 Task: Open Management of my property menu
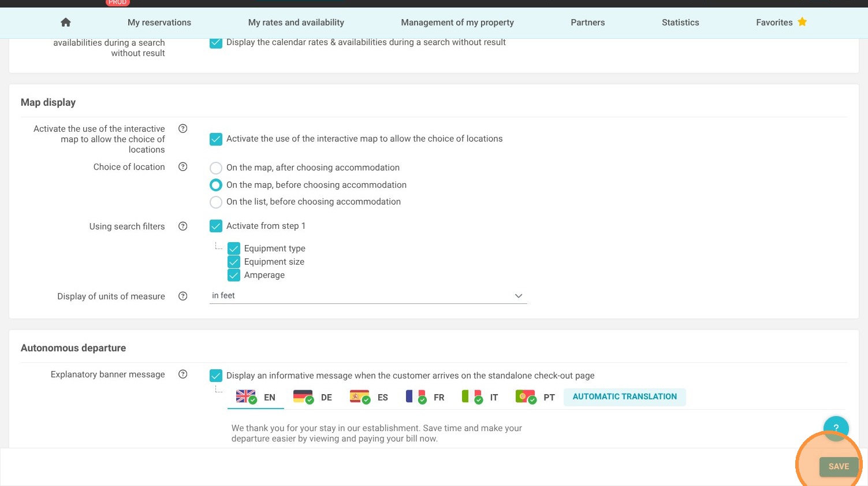pyautogui.click(x=457, y=23)
